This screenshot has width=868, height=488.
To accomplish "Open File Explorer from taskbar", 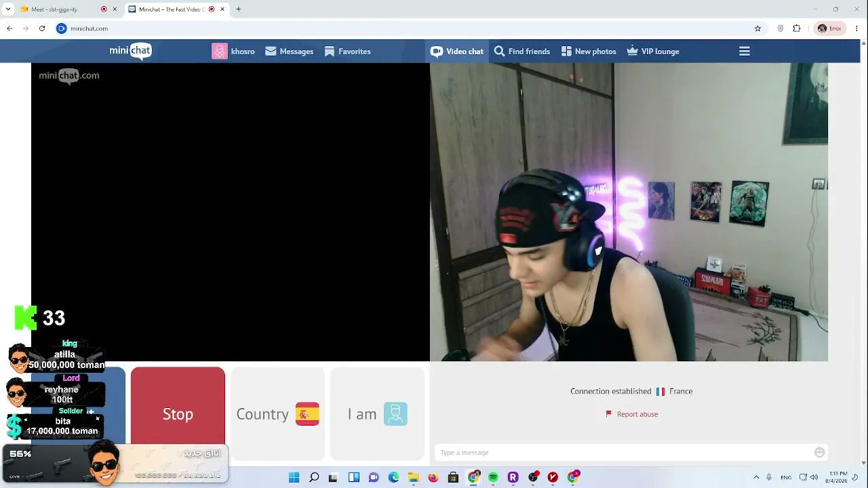I will click(414, 478).
